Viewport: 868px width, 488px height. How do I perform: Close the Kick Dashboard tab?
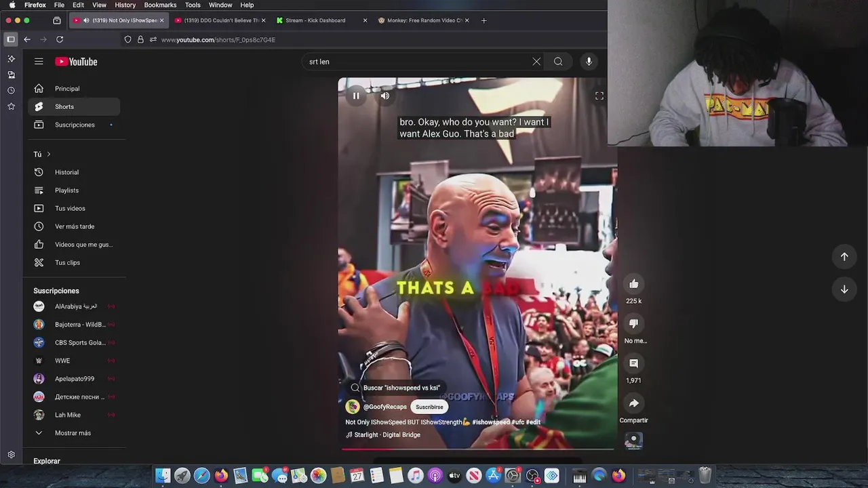pyautogui.click(x=365, y=20)
